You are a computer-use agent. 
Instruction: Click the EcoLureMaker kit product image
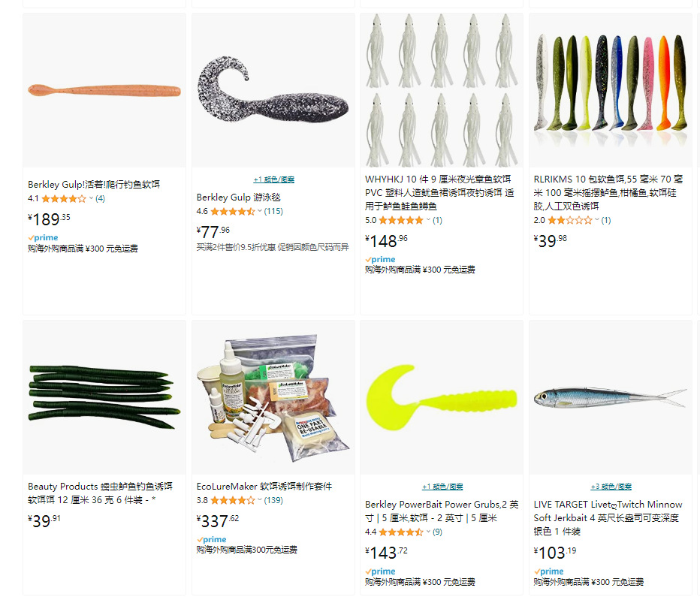tap(273, 397)
